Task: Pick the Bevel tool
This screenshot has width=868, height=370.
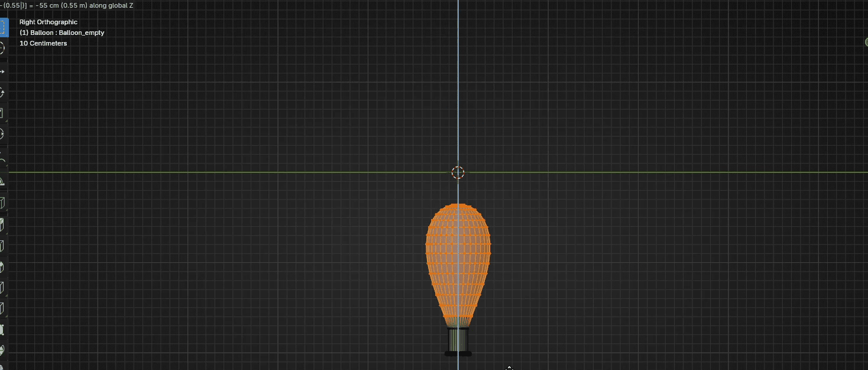Action: click(x=3, y=267)
